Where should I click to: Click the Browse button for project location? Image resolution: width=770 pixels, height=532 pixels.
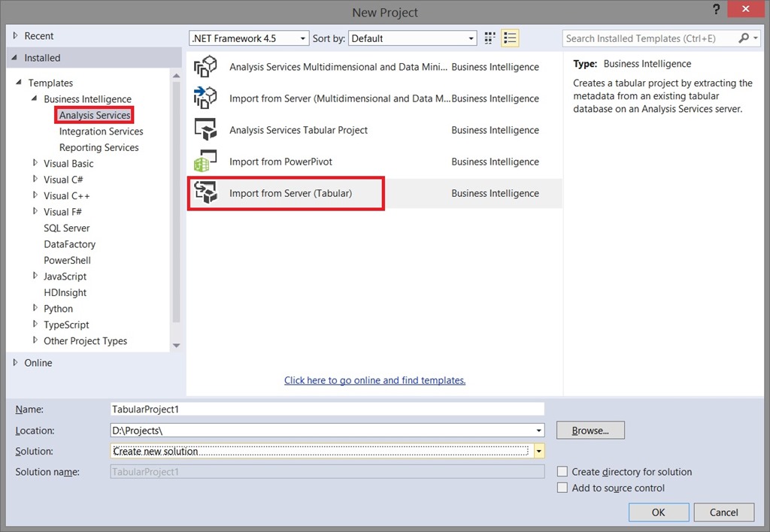[590, 430]
